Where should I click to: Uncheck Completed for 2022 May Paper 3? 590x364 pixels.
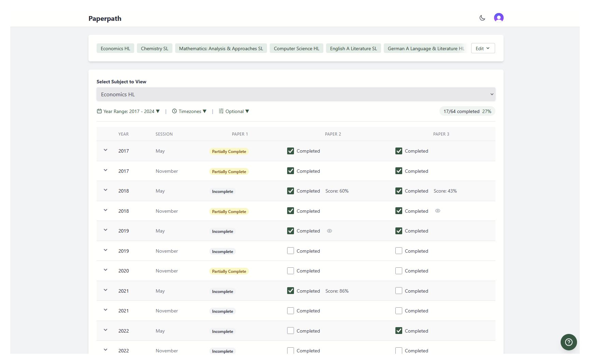point(398,331)
